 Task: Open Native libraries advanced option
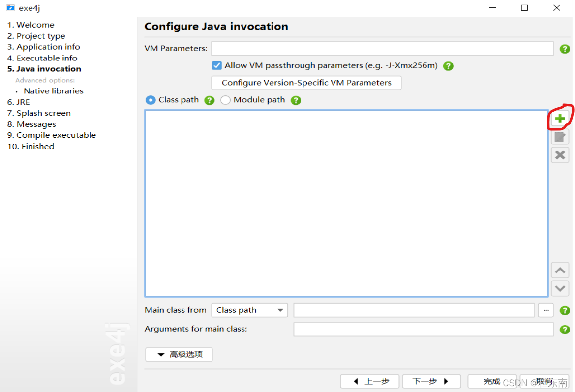(x=54, y=91)
